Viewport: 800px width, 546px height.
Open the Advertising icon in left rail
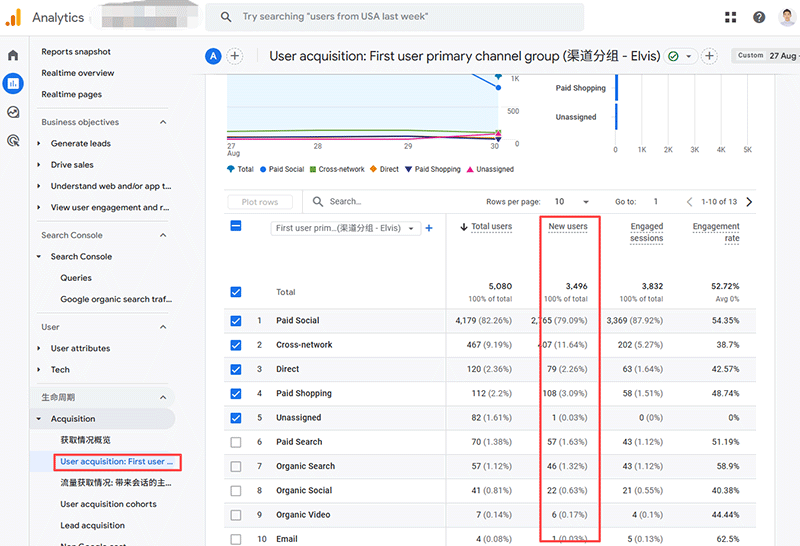(x=13, y=141)
